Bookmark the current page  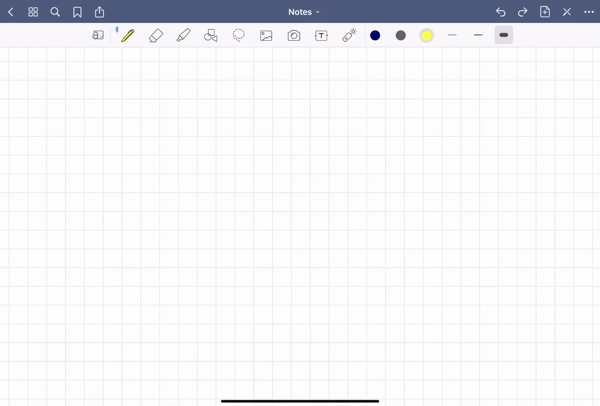pos(77,12)
